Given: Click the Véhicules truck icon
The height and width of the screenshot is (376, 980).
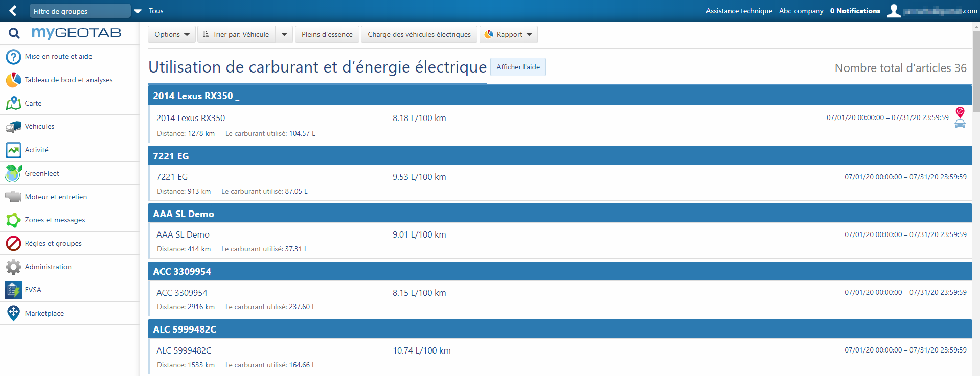Looking at the screenshot, I should [x=13, y=127].
